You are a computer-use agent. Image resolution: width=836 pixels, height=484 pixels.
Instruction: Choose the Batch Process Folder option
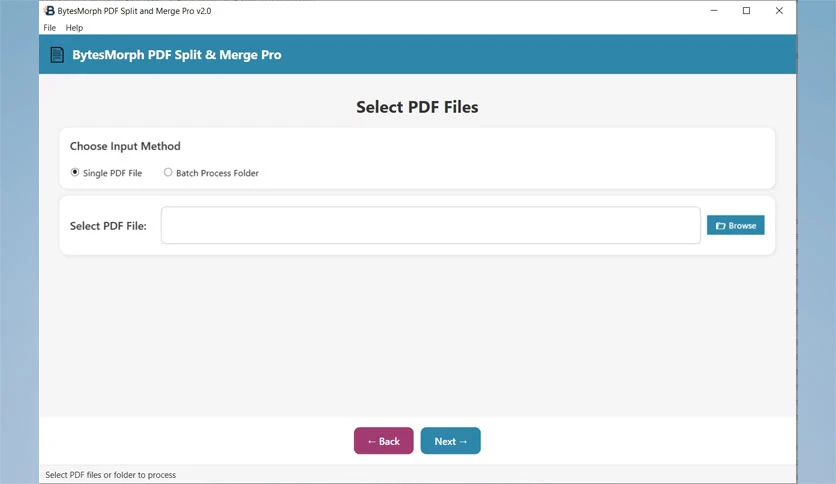pyautogui.click(x=211, y=173)
